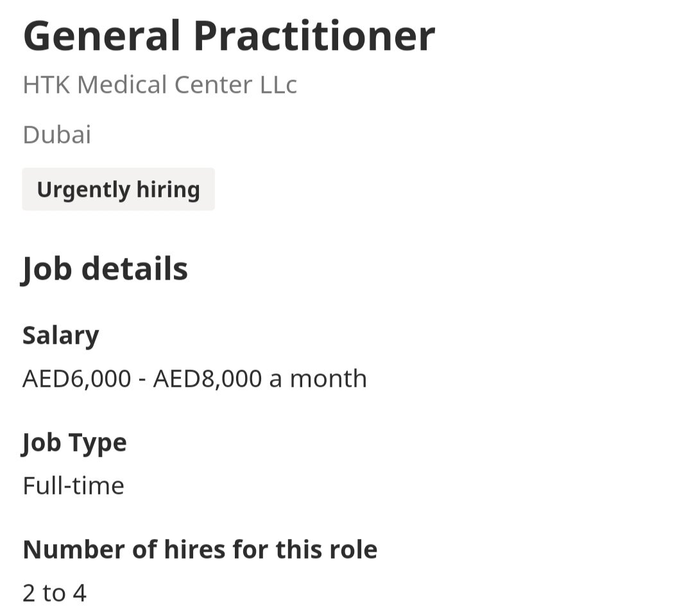
Task: Click the Full-time job type value
Action: [x=73, y=486]
